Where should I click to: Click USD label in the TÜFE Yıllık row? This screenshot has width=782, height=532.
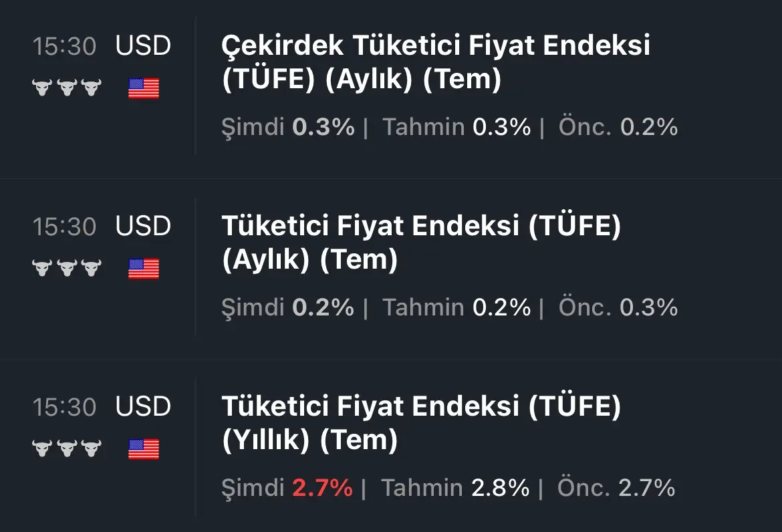click(143, 407)
